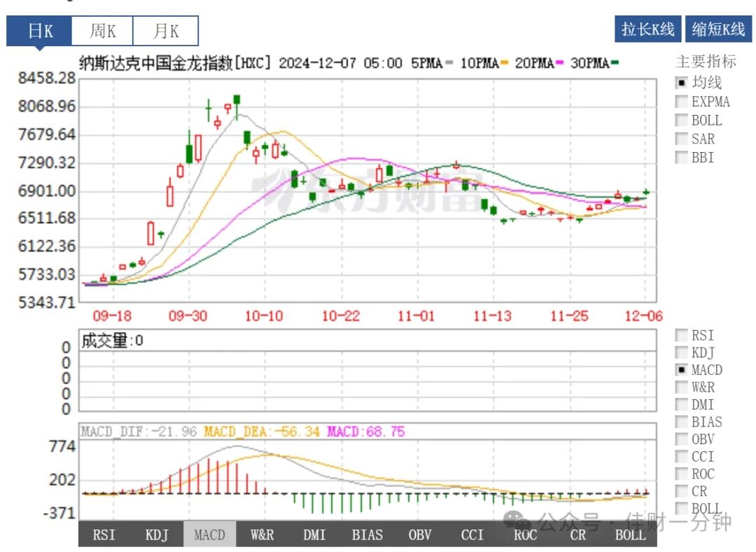Check the BIAS box in right-side indicator list
Viewport: 756px width, 552px height.
pyautogui.click(x=681, y=422)
